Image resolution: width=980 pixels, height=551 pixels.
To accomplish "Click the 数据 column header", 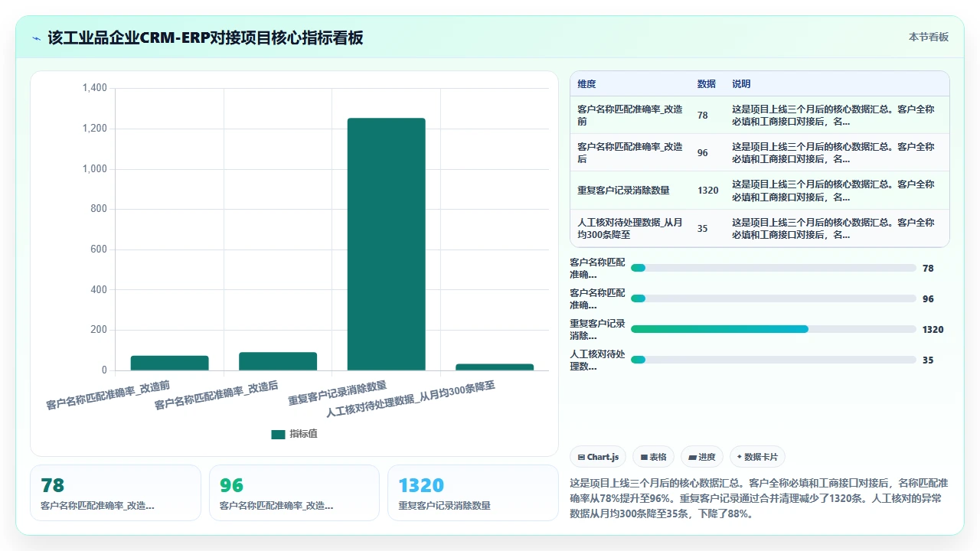I will 707,84.
